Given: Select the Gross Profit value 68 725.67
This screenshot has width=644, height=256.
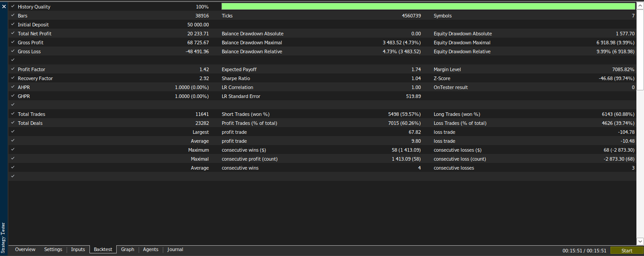Looking at the screenshot, I should pos(198,42).
